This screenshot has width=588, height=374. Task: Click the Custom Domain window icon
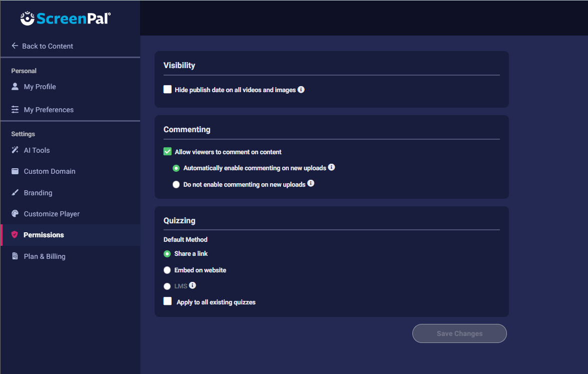tap(15, 171)
